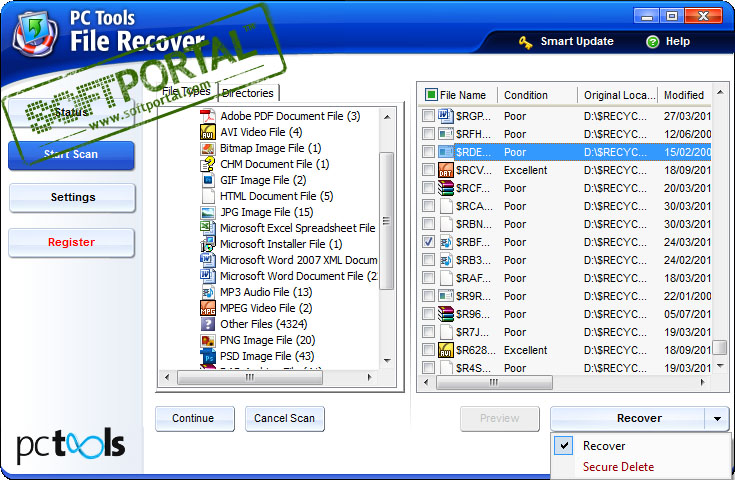The image size is (735, 480).
Task: Click the Bitmap Image File icon
Action: [x=208, y=148]
